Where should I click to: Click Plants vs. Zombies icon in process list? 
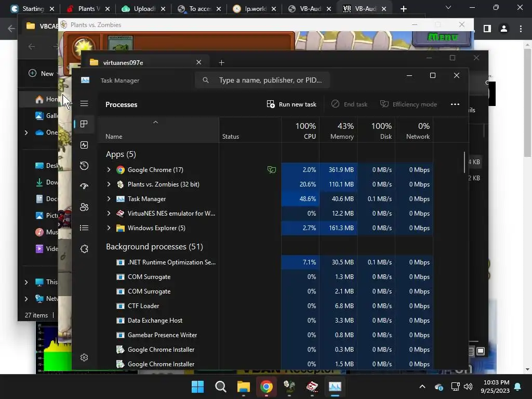click(121, 184)
